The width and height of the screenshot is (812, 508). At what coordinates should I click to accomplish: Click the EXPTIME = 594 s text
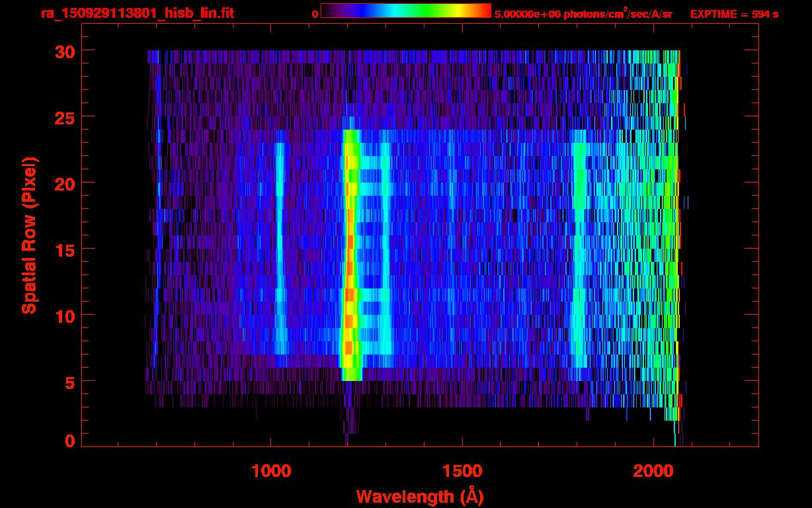734,14
